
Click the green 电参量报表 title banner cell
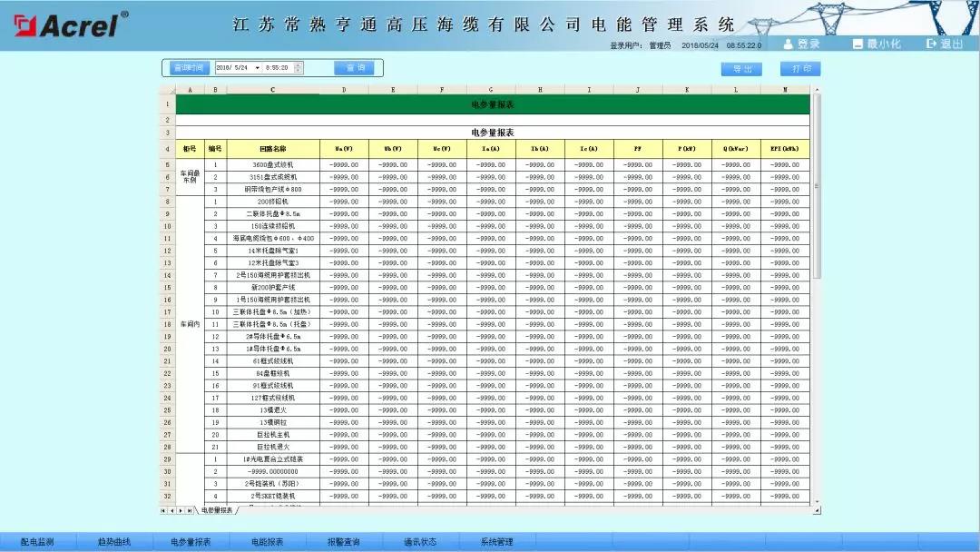493,104
